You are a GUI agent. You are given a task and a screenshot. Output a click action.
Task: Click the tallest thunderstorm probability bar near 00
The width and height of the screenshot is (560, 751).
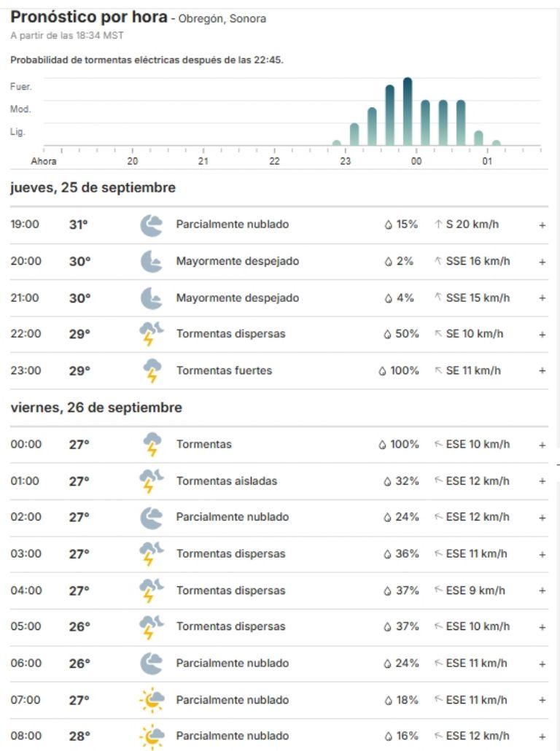407,109
